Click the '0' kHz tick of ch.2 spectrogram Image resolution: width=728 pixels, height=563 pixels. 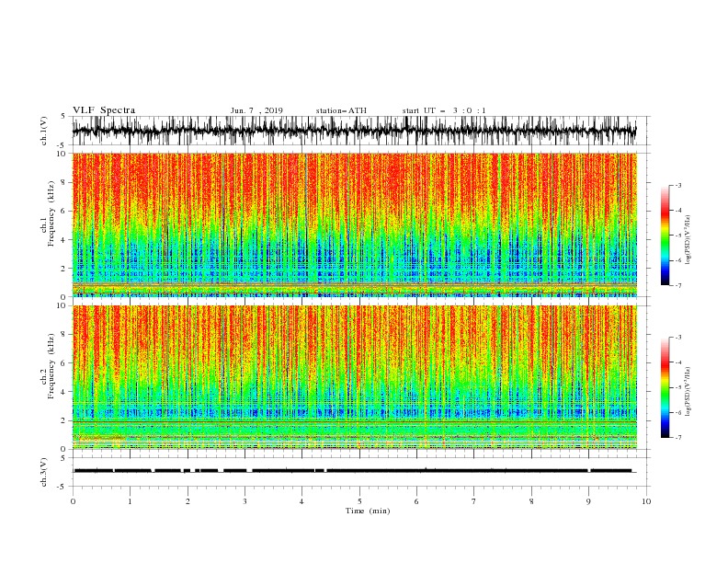tap(63, 449)
